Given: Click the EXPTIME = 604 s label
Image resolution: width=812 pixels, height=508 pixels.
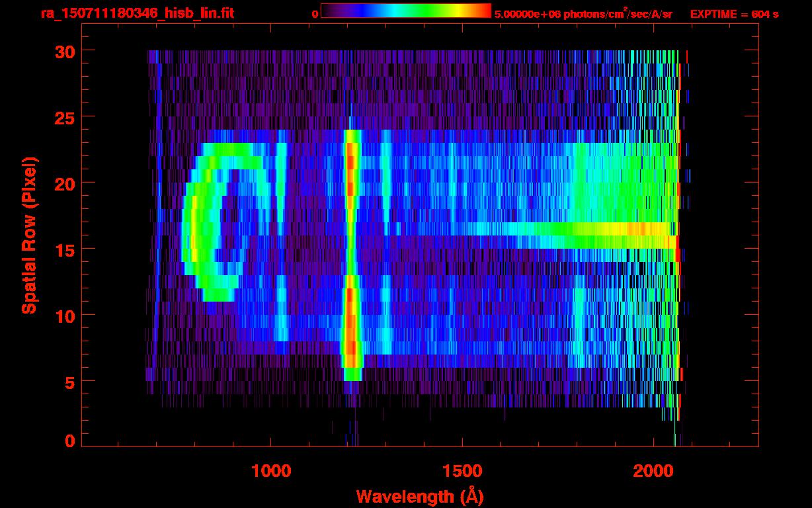Looking at the screenshot, I should click(734, 14).
